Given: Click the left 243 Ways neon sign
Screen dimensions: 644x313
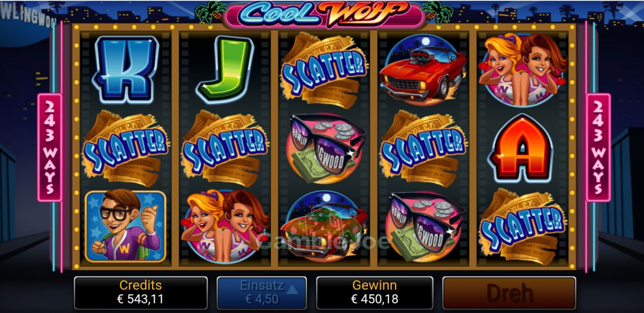Looking at the screenshot, I should tap(50, 148).
